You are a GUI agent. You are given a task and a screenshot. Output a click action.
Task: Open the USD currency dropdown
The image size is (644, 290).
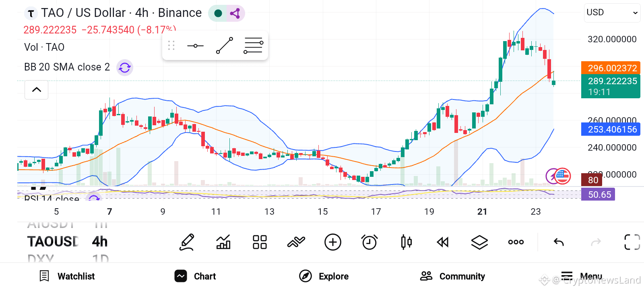[612, 12]
